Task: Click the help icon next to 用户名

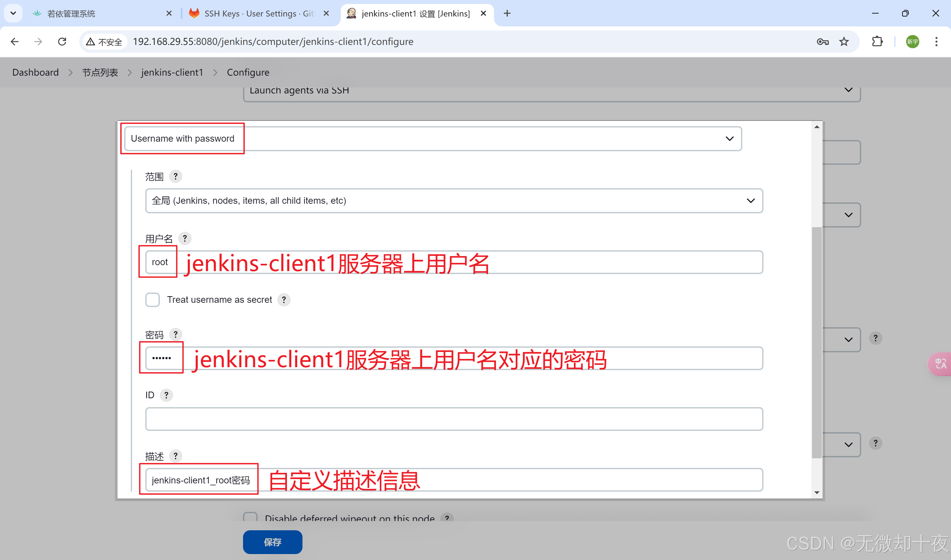Action: (x=185, y=238)
